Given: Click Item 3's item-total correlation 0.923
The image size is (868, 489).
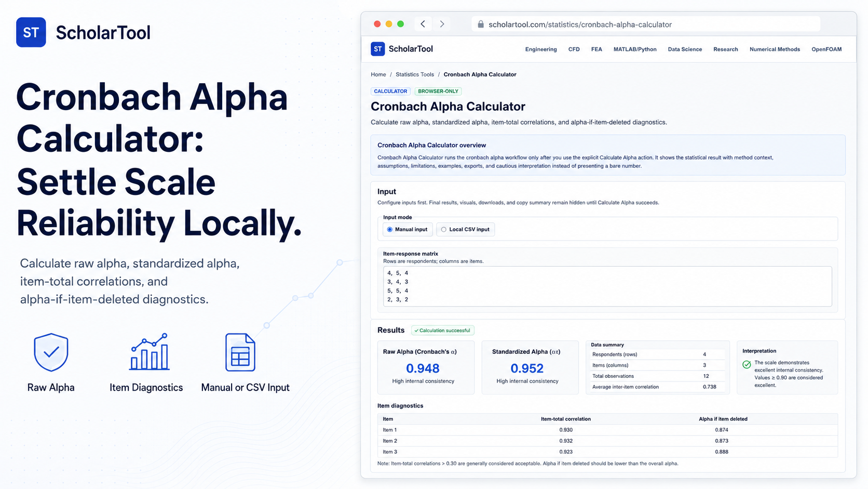Looking at the screenshot, I should [x=566, y=452].
